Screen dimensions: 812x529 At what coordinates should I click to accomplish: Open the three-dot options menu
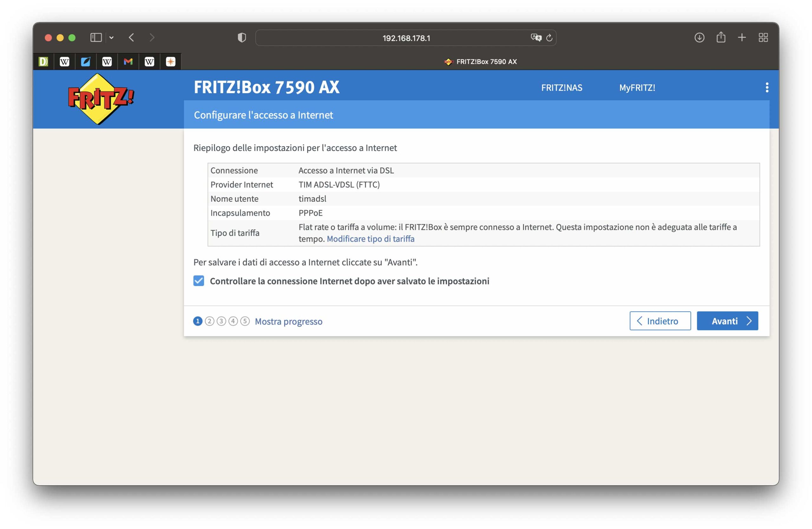coord(767,87)
